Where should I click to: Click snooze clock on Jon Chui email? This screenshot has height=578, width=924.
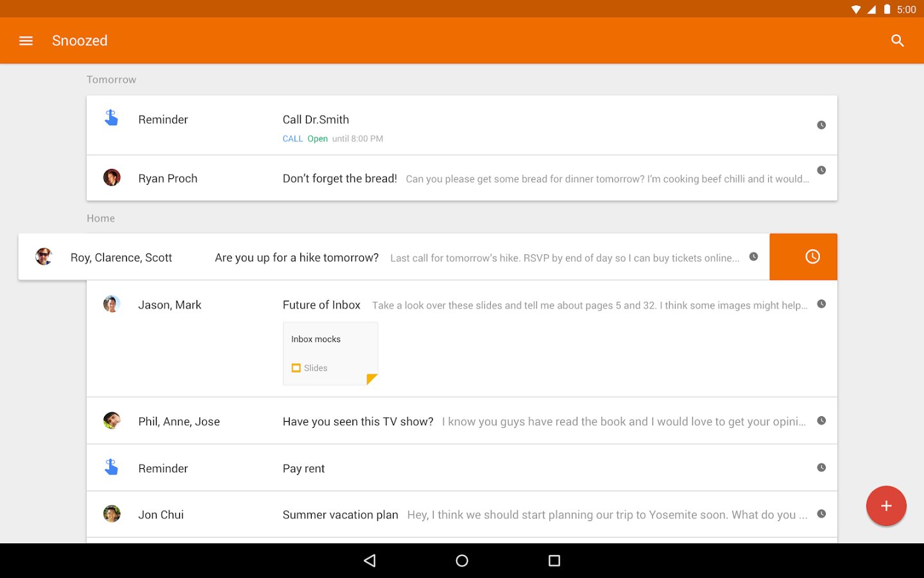click(x=821, y=514)
